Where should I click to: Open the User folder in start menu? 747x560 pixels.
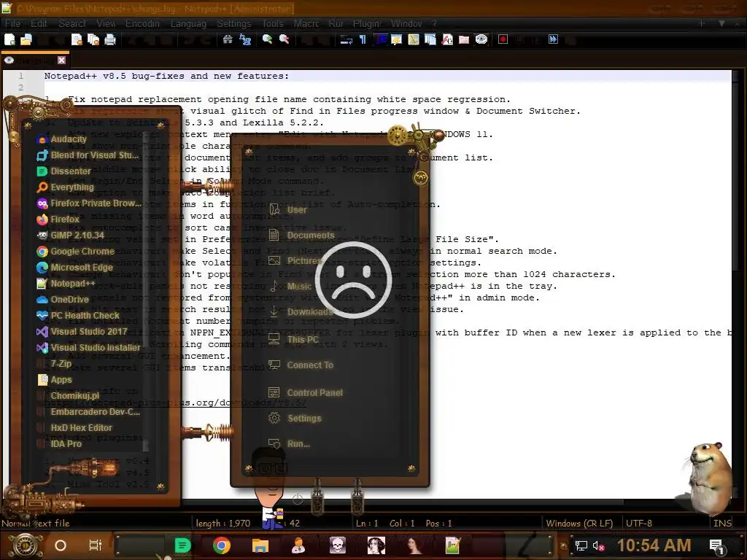point(288,210)
